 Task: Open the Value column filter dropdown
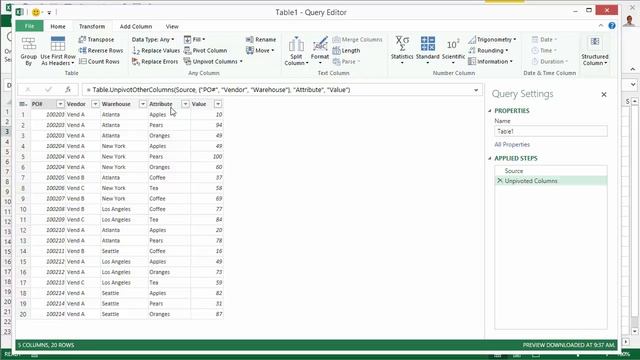pos(218,104)
